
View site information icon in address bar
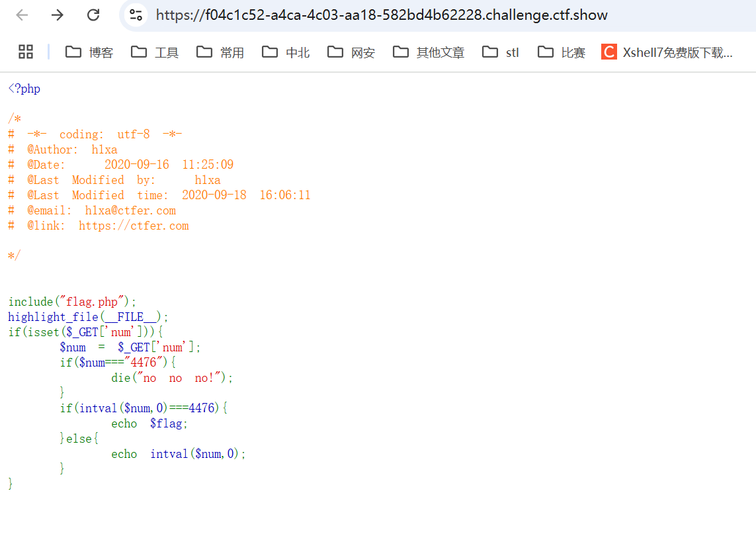136,15
